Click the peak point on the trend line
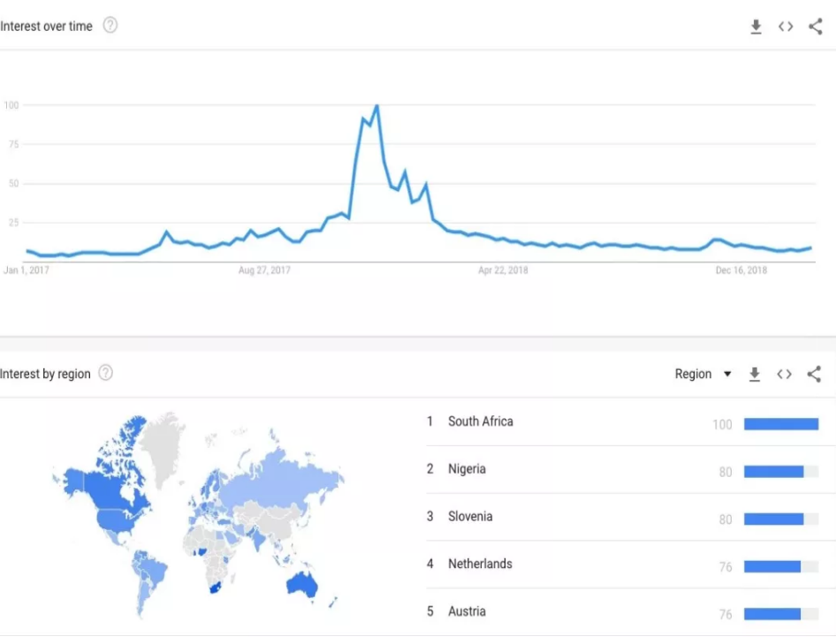Viewport: 836px width, 644px height. pyautogui.click(x=377, y=105)
